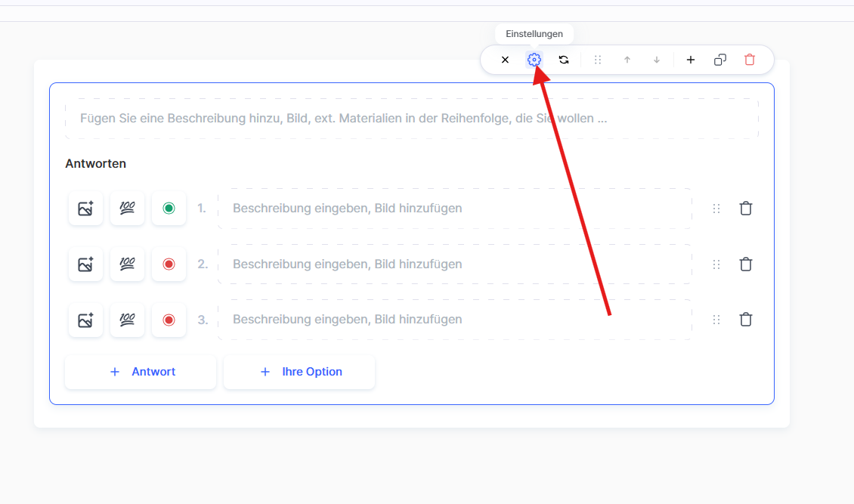The image size is (854, 504).
Task: Click the refresh/change question type icon
Action: click(564, 60)
